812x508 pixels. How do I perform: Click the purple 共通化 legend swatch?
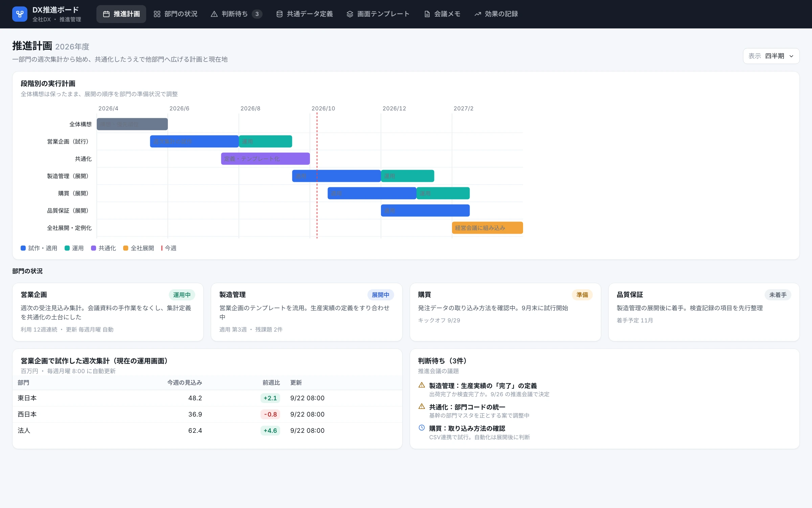93,248
